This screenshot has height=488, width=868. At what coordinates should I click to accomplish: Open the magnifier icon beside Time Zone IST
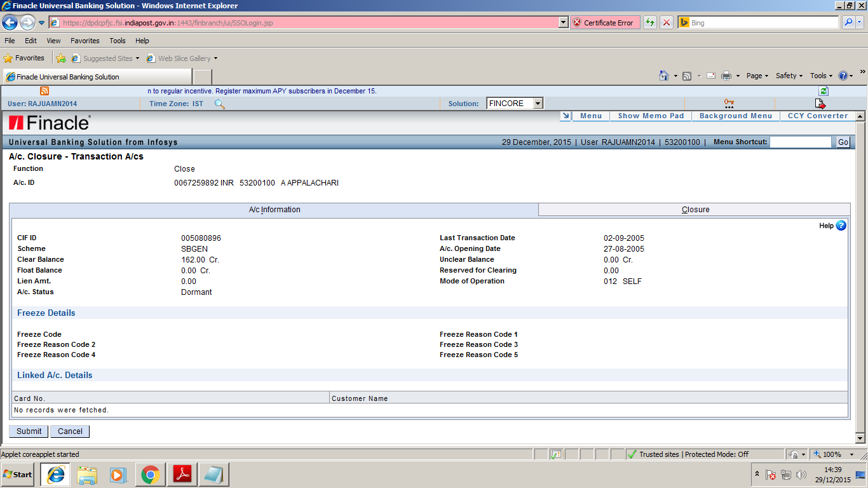click(219, 104)
